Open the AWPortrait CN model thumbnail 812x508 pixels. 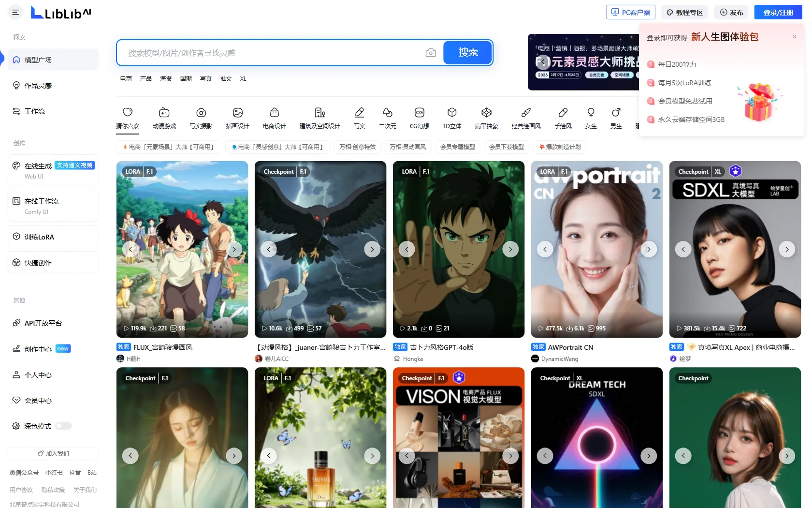tap(597, 249)
